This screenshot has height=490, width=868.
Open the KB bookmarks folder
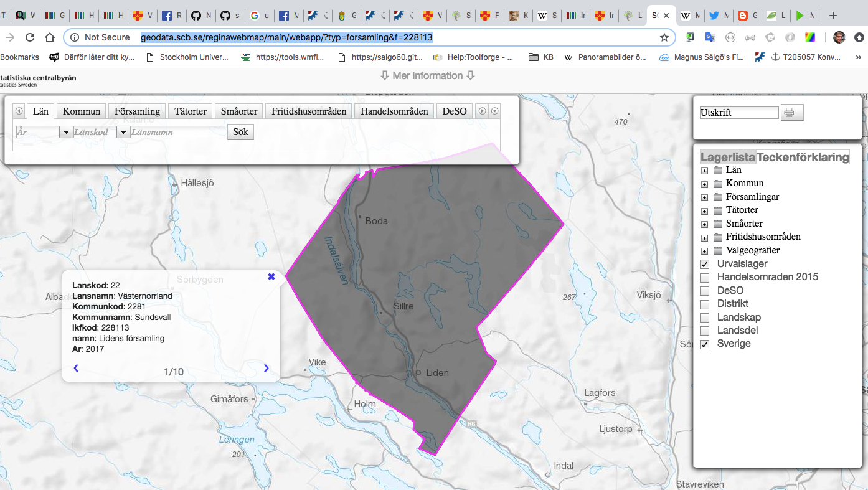pos(540,57)
